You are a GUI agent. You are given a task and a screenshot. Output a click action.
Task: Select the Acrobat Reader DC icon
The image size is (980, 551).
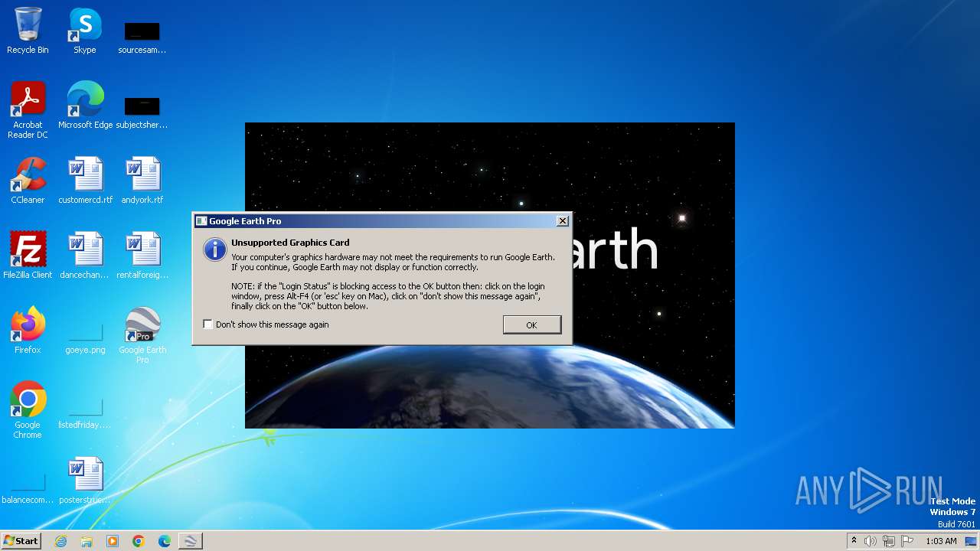[x=28, y=110]
